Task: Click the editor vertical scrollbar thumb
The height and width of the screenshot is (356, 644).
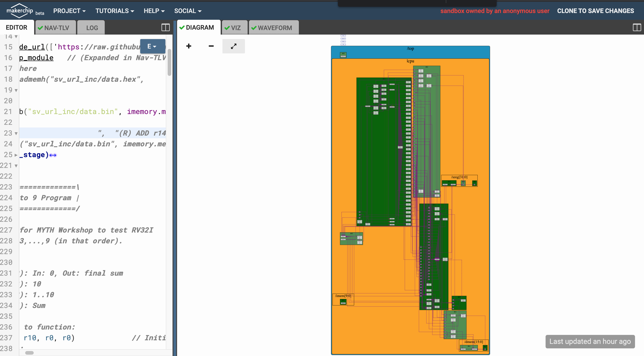Action: coord(169,62)
